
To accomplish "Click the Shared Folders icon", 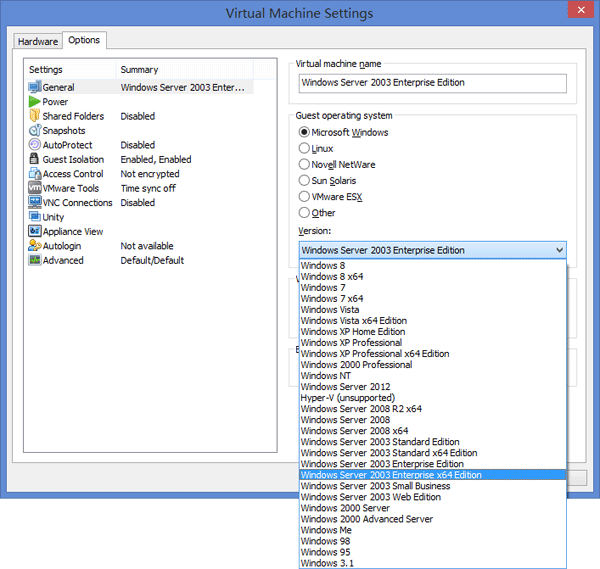I will point(34,116).
